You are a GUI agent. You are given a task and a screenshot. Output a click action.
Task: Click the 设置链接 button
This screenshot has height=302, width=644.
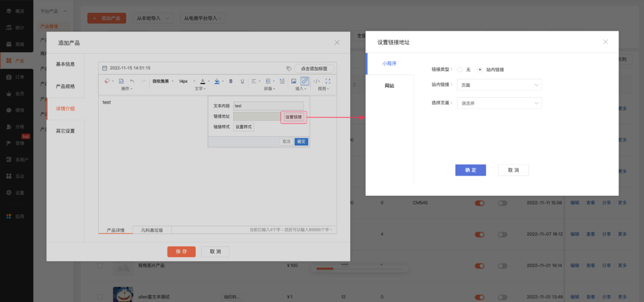[x=294, y=117]
